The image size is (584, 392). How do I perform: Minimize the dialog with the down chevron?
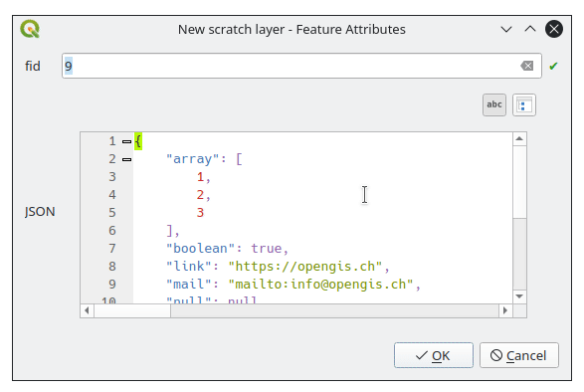[505, 29]
